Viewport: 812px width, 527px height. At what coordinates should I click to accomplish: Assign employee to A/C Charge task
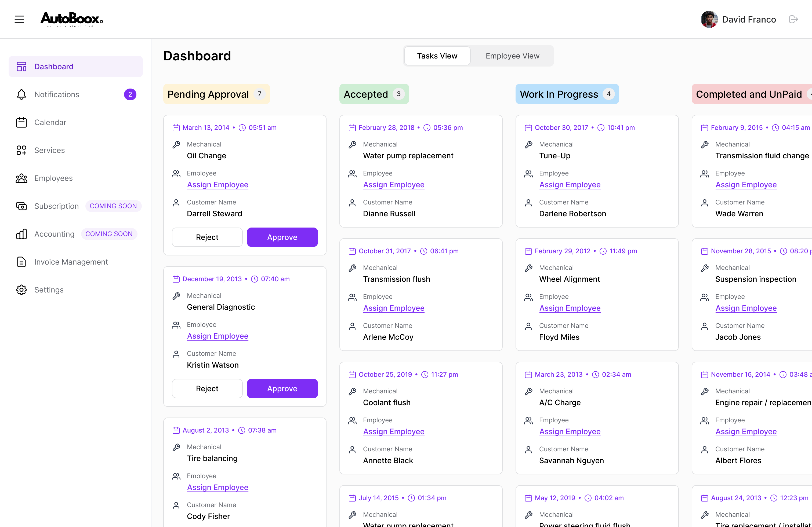(x=570, y=431)
